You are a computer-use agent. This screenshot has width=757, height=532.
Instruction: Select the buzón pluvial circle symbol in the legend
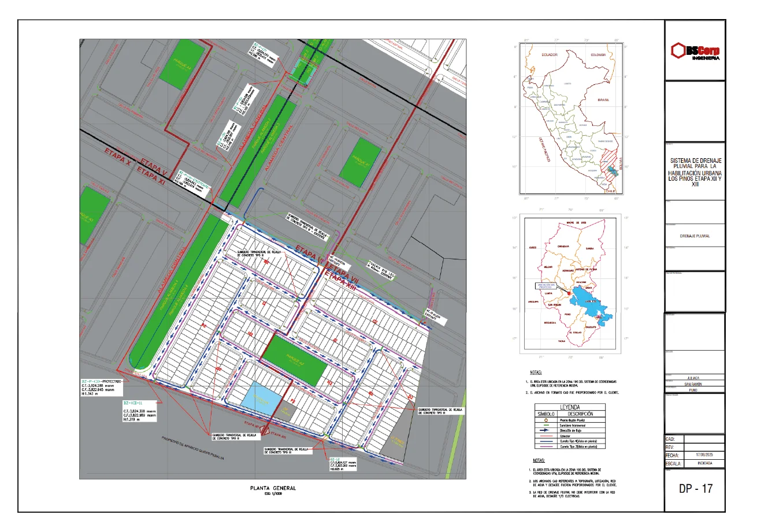click(x=546, y=420)
